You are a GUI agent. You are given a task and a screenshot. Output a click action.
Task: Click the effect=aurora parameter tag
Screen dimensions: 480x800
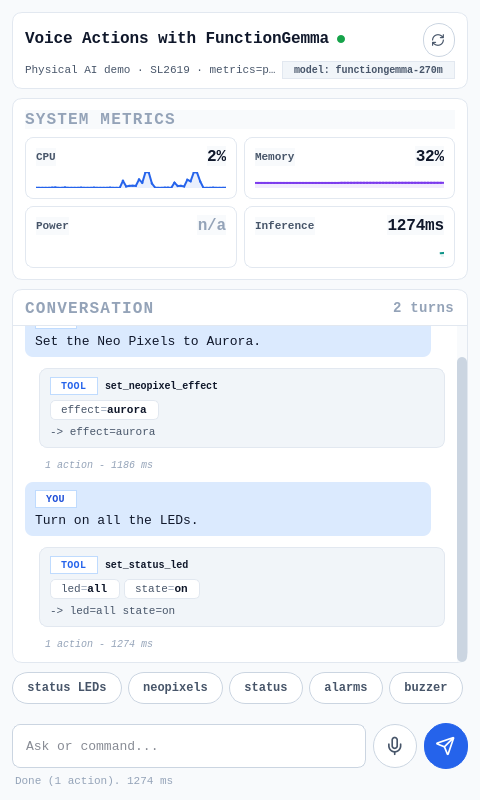[104, 410]
